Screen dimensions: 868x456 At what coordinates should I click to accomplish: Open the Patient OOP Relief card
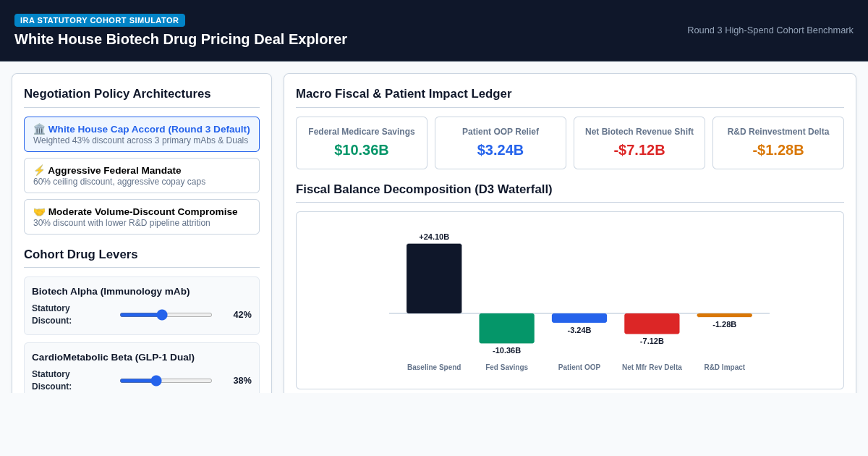(x=501, y=143)
